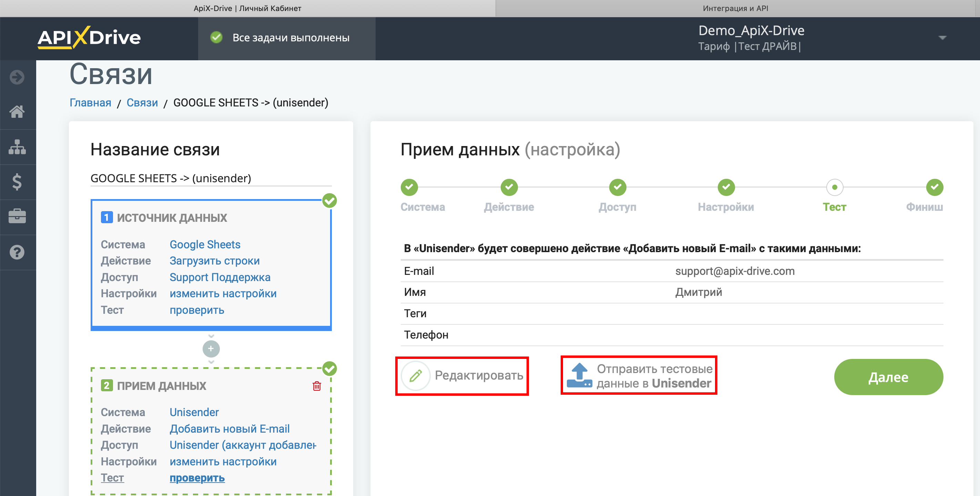980x496 pixels.
Task: Click the E-mail row label
Action: [x=419, y=271]
